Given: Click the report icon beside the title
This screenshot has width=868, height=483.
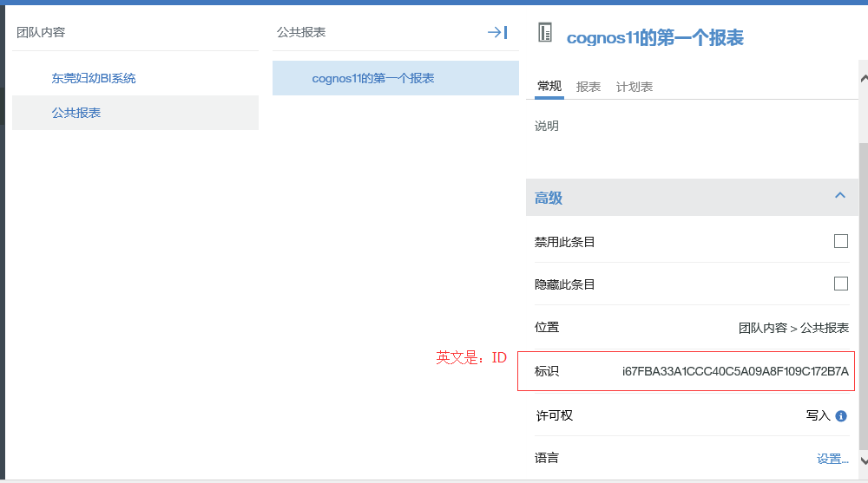Looking at the screenshot, I should (545, 33).
